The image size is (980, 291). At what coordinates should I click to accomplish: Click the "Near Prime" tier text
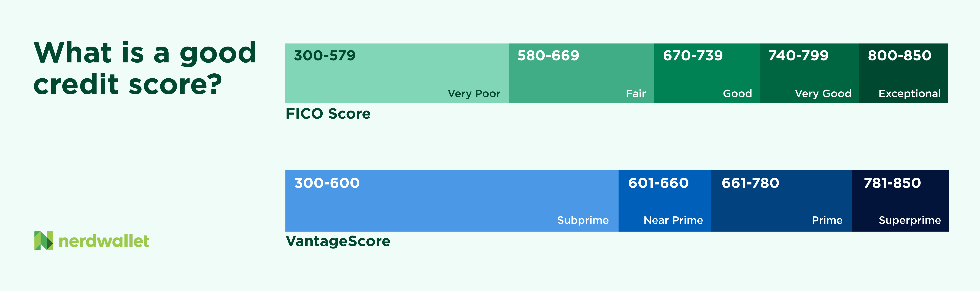pyautogui.click(x=673, y=220)
